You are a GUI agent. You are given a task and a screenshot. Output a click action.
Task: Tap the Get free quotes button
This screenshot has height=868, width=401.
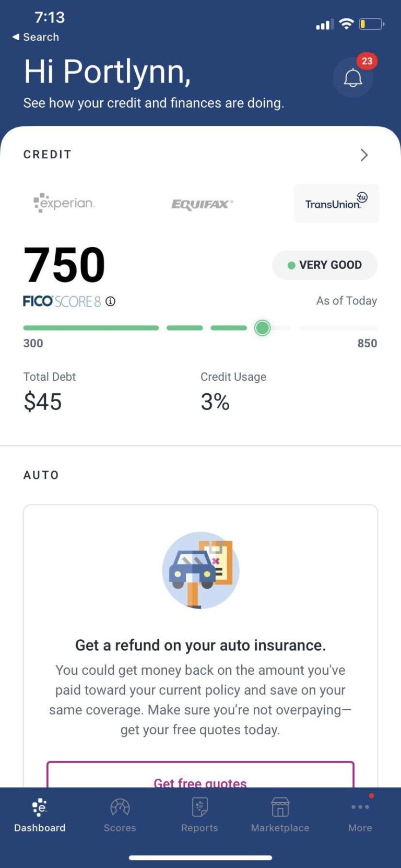200,775
